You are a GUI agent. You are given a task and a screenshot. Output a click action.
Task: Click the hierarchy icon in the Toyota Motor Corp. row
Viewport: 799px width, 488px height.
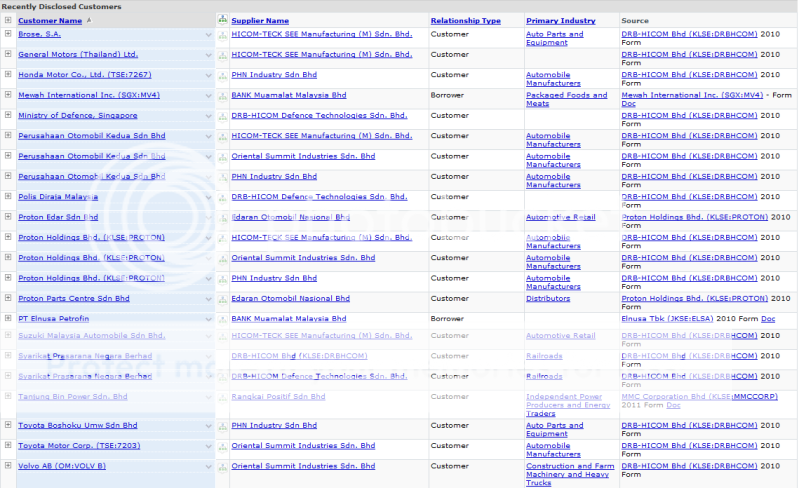pos(222,446)
